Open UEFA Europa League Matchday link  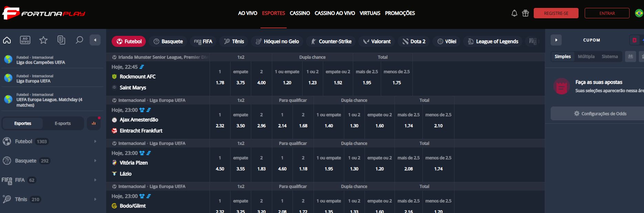pos(49,102)
